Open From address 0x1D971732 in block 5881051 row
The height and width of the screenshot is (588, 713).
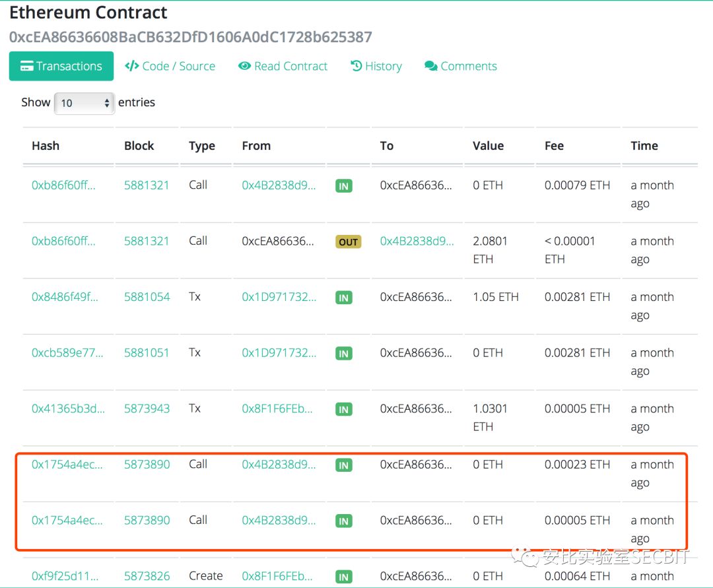point(279,353)
